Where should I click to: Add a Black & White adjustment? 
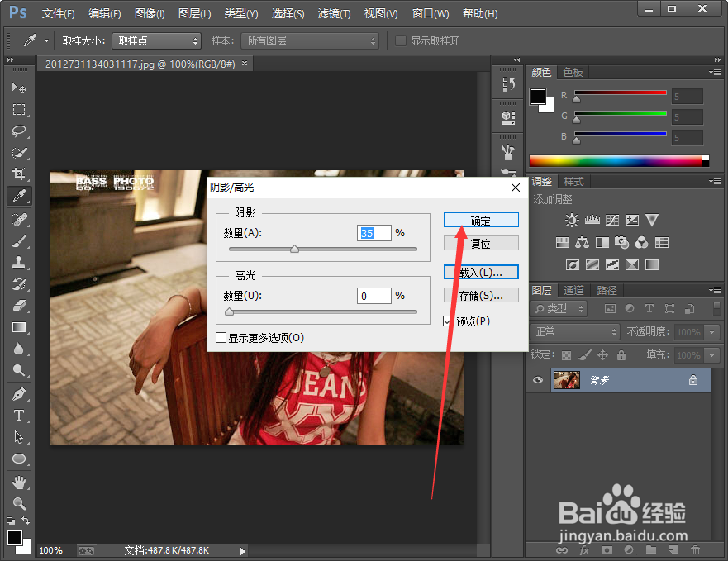tap(602, 242)
